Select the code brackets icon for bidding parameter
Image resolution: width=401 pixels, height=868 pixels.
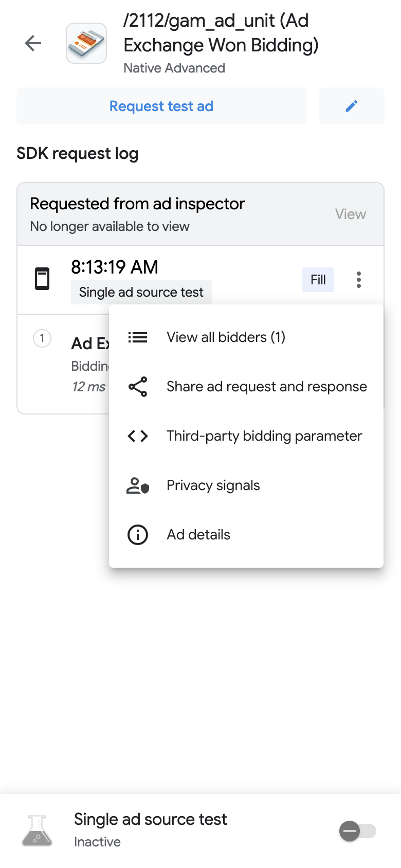pos(137,436)
